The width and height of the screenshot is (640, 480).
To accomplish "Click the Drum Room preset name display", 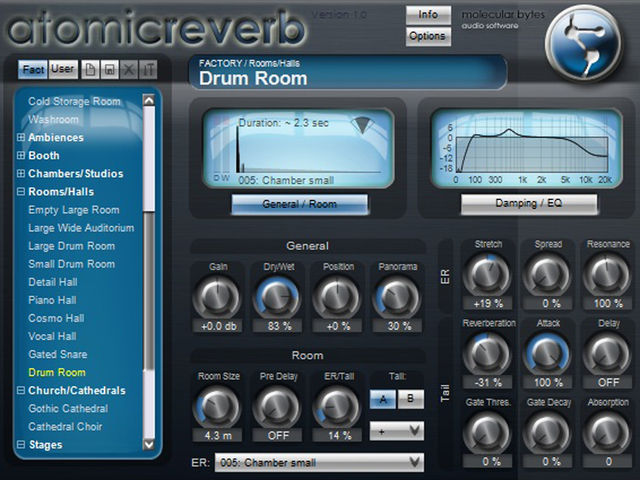I will pos(348,72).
